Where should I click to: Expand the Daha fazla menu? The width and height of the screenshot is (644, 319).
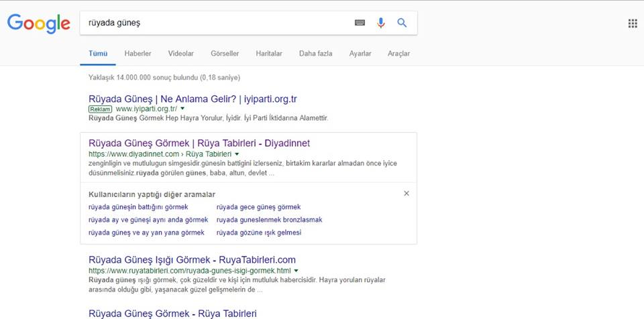click(315, 54)
